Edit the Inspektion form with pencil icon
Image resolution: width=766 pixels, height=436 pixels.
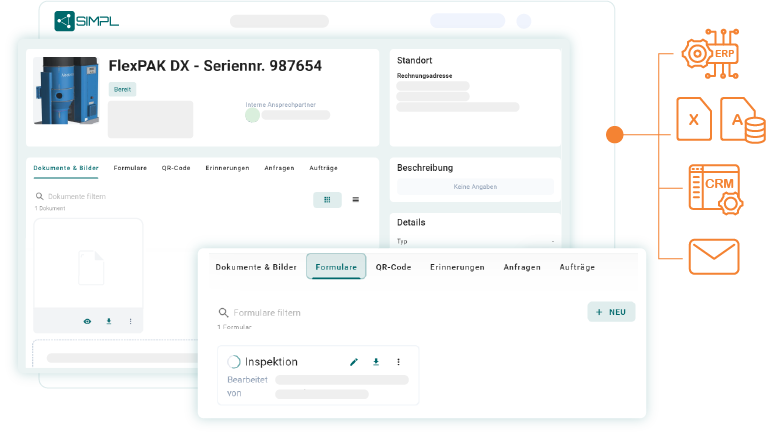pos(354,362)
